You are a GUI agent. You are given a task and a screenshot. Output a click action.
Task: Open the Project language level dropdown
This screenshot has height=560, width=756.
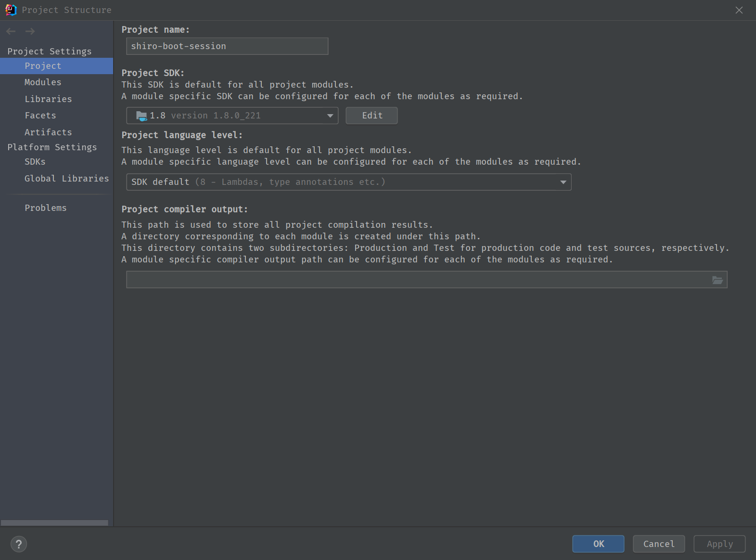click(349, 182)
